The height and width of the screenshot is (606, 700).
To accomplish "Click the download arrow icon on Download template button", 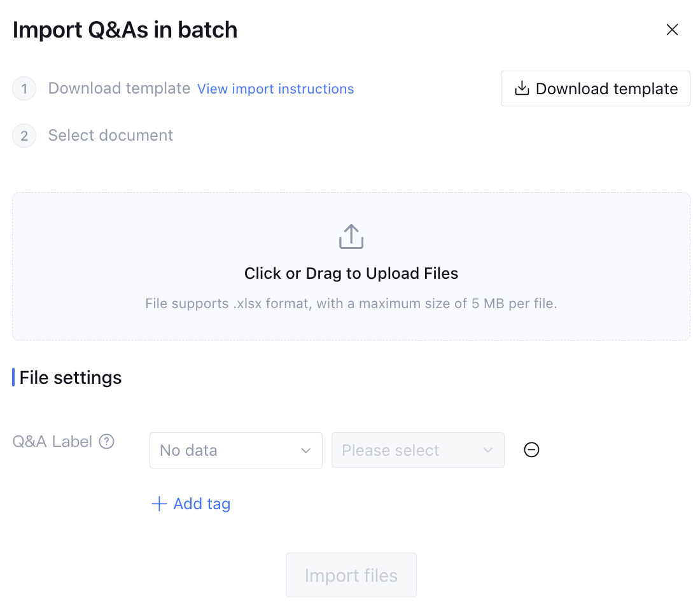I will (x=522, y=88).
